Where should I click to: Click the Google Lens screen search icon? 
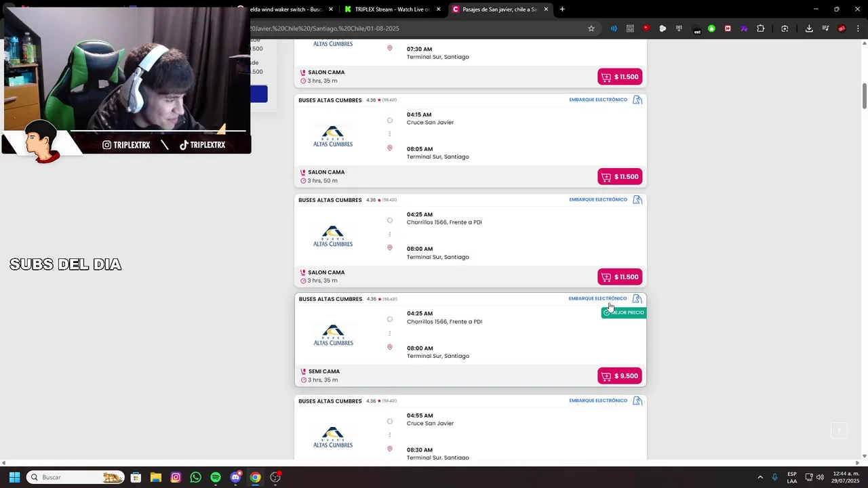pos(785,28)
